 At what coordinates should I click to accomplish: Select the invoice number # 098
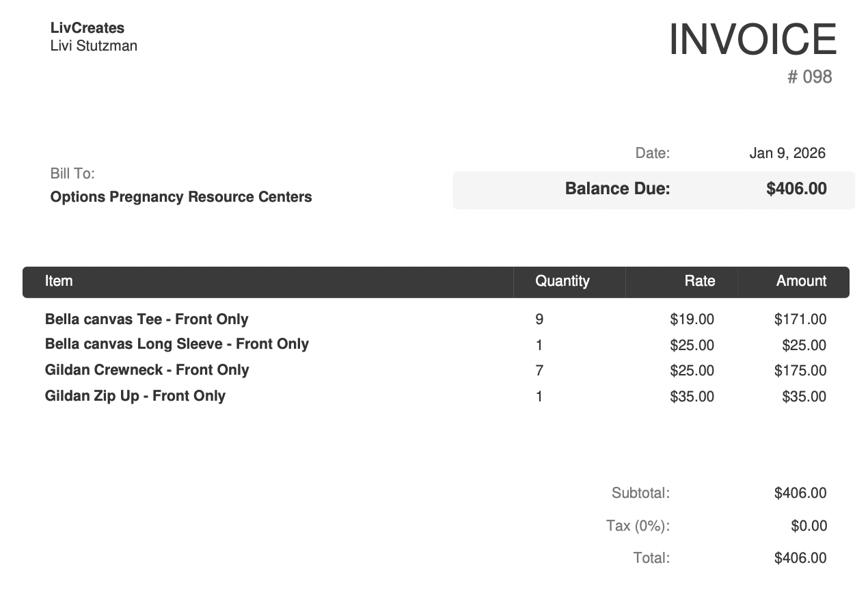point(809,77)
